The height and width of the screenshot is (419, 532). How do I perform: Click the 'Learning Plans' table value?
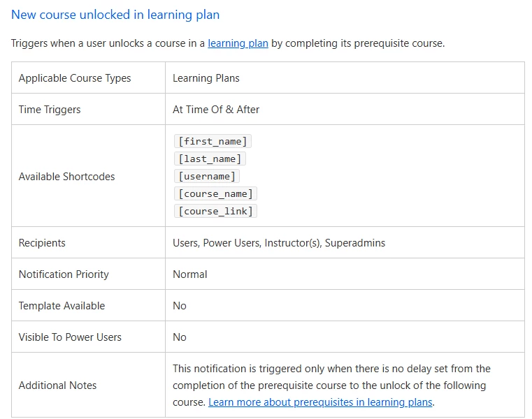coord(206,78)
